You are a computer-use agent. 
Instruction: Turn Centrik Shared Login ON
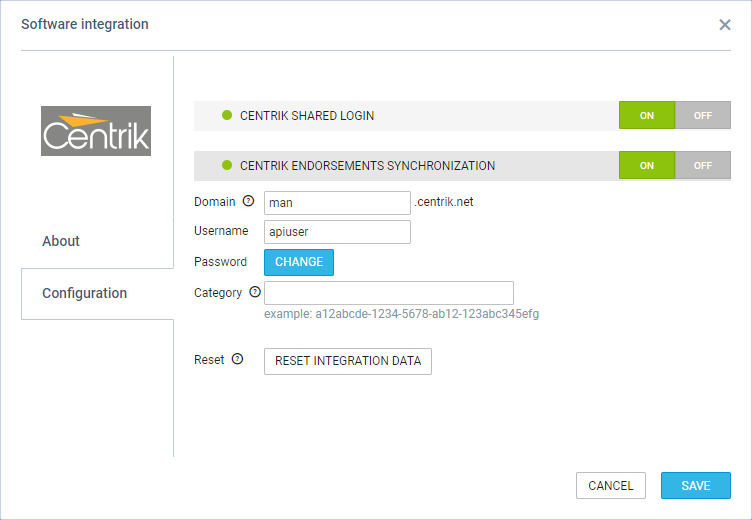[646, 115]
